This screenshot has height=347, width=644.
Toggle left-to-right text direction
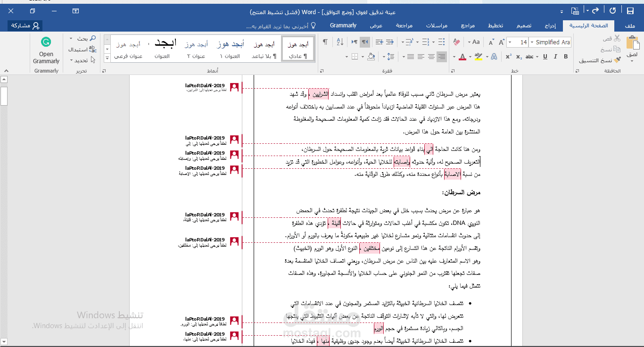click(354, 42)
